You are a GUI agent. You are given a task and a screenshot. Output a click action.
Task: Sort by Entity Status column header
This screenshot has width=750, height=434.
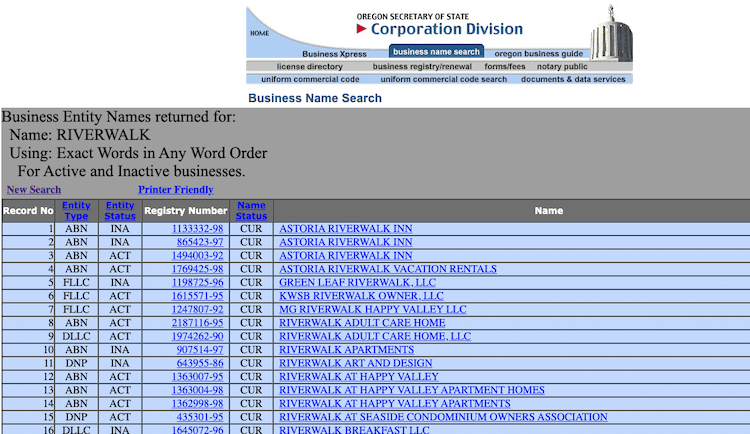tap(120, 211)
